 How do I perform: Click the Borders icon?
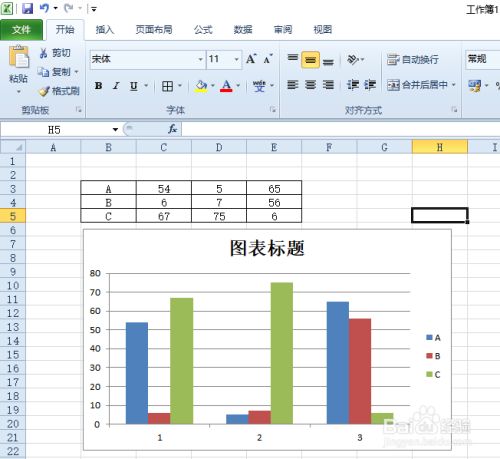pyautogui.click(x=167, y=86)
